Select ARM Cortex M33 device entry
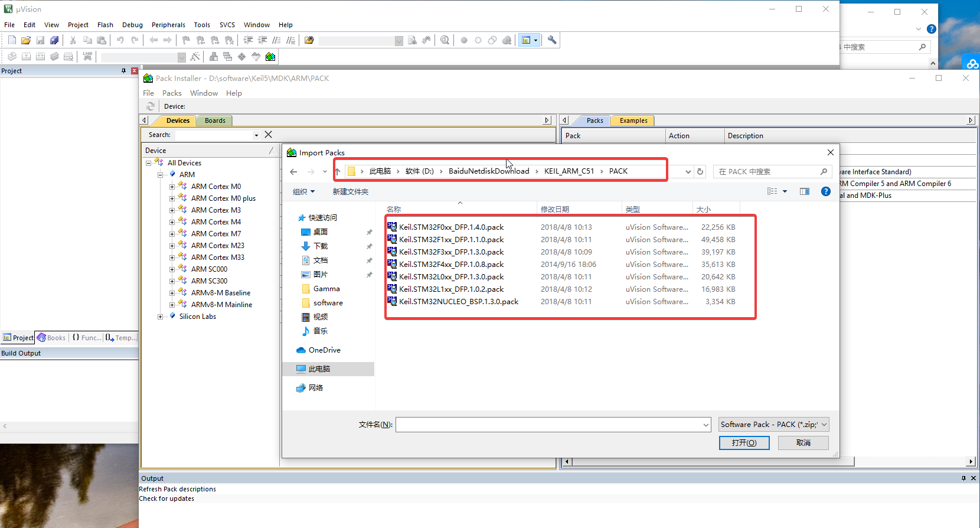The image size is (980, 528). click(x=217, y=258)
